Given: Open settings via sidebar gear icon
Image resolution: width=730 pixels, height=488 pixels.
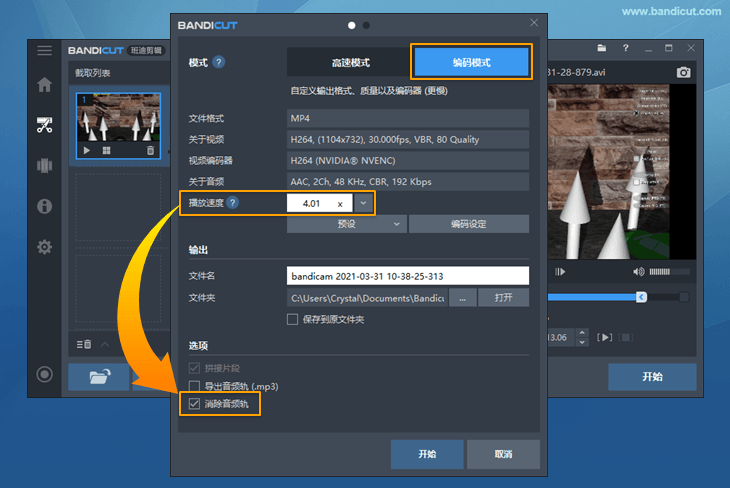Looking at the screenshot, I should (x=44, y=247).
